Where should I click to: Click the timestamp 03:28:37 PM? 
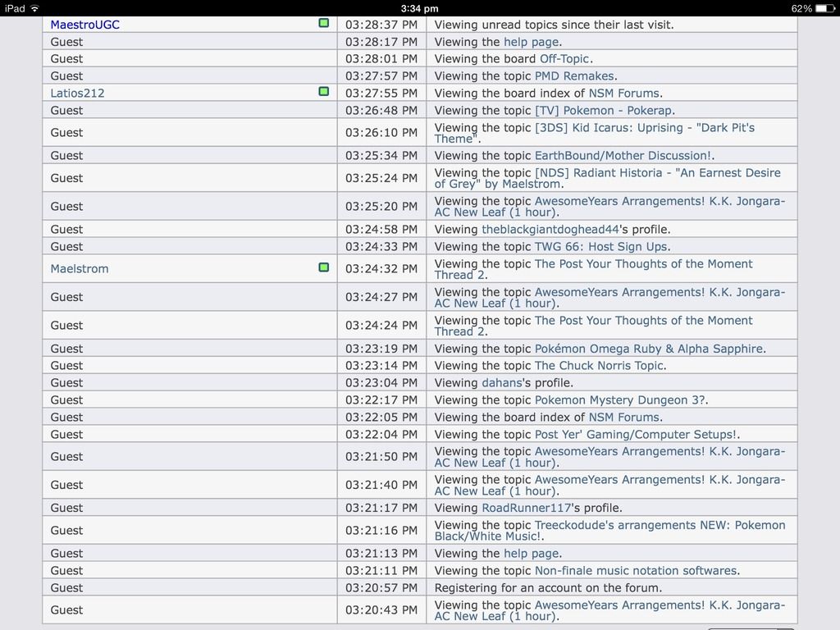click(381, 25)
